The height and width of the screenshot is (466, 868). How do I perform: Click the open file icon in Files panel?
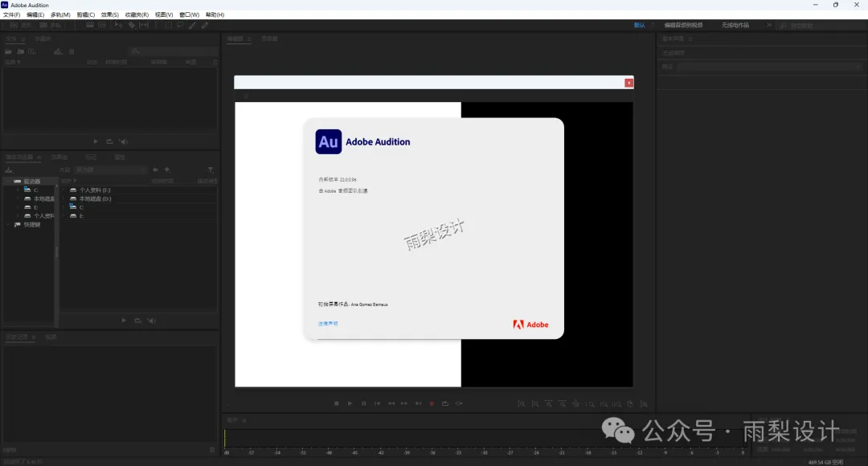coord(8,51)
